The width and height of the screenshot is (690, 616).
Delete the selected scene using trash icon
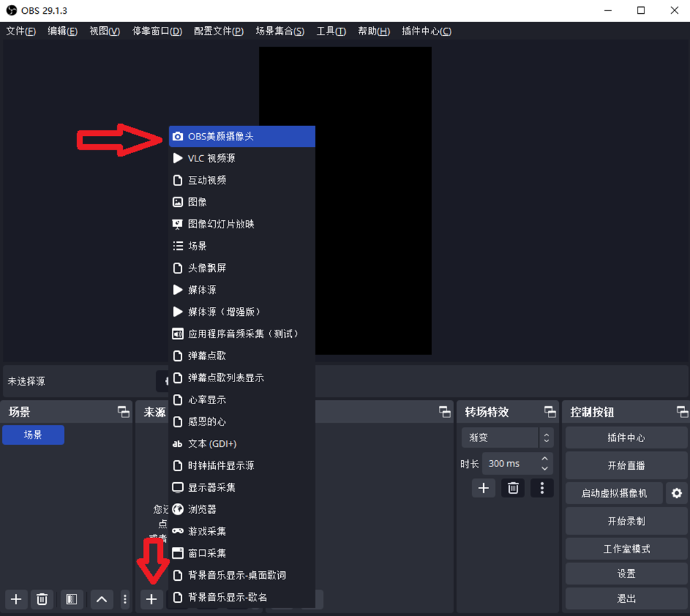click(x=42, y=599)
